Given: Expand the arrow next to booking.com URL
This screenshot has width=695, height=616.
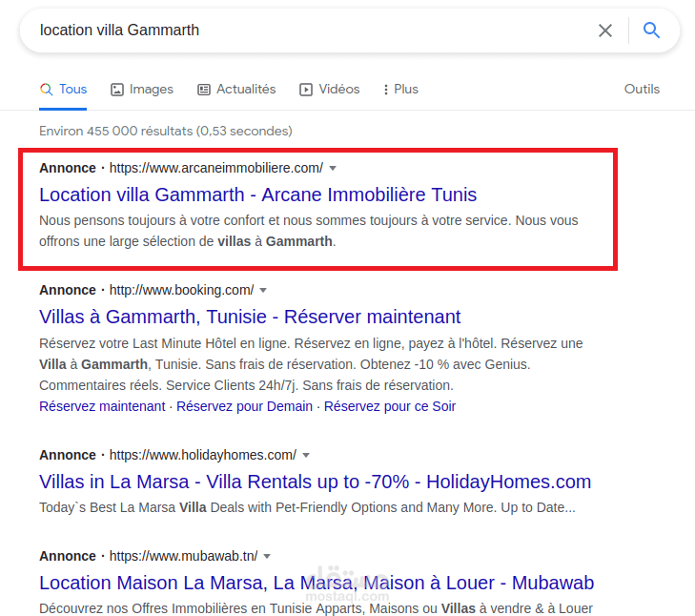Looking at the screenshot, I should (x=263, y=291).
